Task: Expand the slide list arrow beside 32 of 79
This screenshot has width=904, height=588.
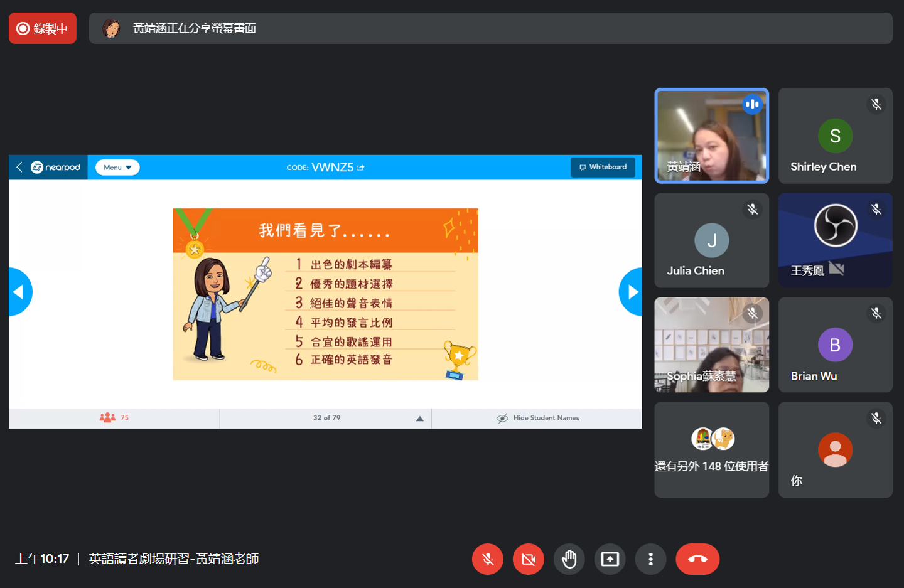Action: pos(420,419)
